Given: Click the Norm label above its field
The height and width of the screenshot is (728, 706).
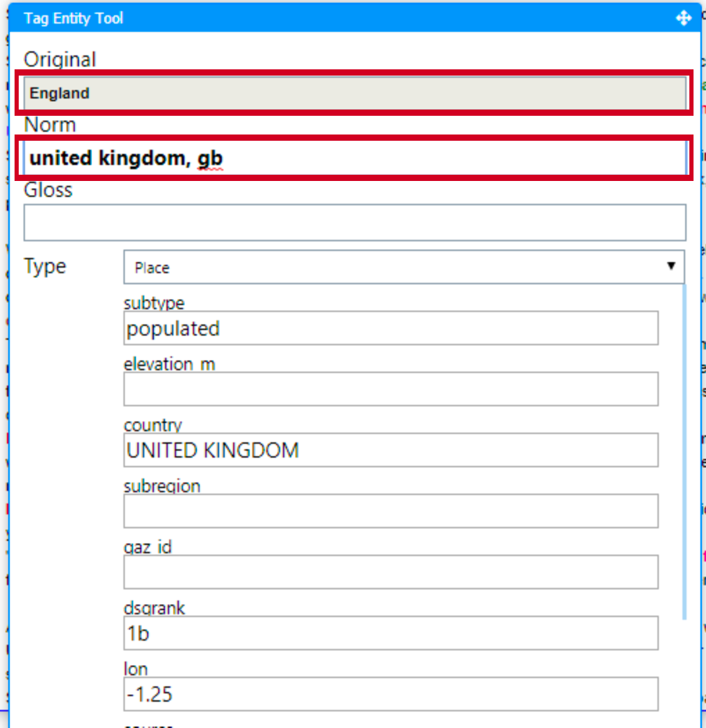Looking at the screenshot, I should click(50, 125).
